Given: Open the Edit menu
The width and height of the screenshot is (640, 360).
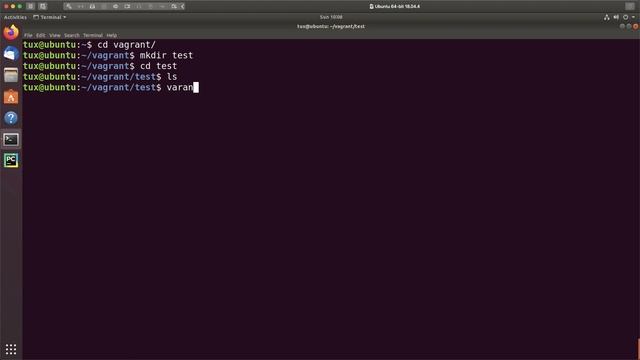Looking at the screenshot, I should point(41,36).
